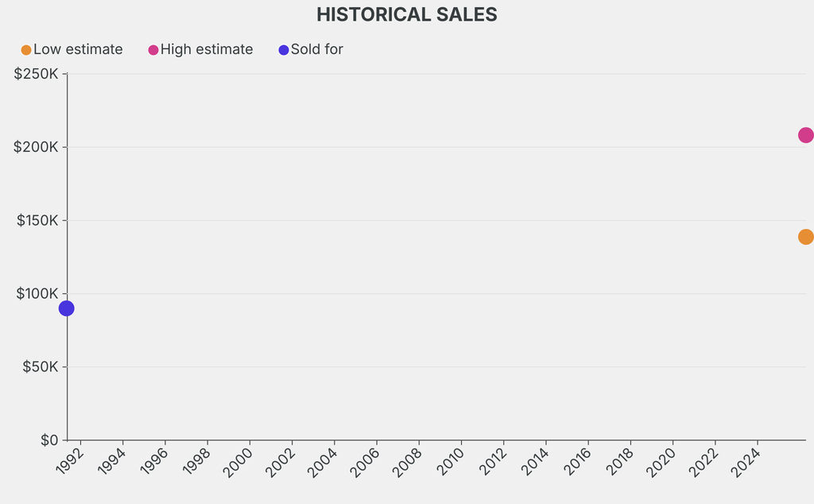
Task: Select the orange Low estimate data point
Action: [x=805, y=237]
